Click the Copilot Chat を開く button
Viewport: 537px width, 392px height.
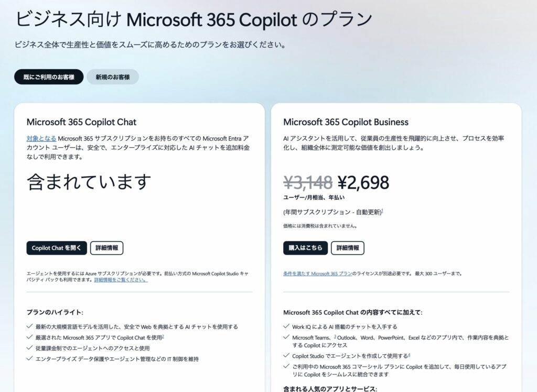pyautogui.click(x=57, y=248)
